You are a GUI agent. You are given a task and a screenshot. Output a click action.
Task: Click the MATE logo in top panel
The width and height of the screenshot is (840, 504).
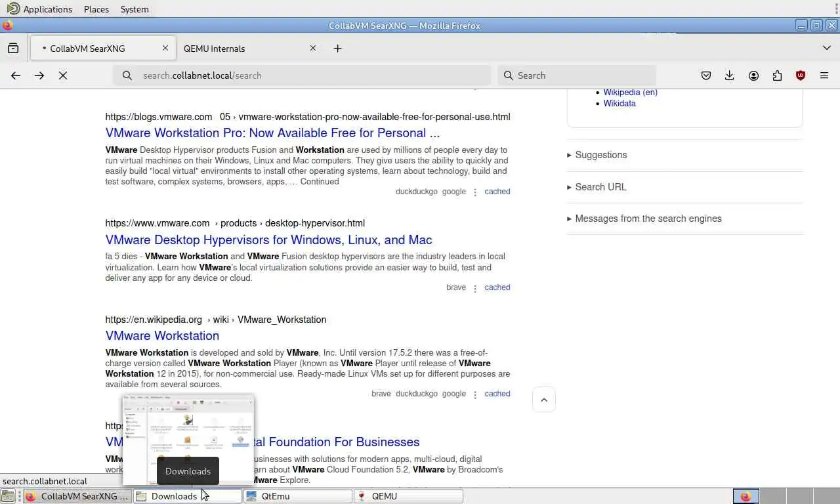point(13,9)
